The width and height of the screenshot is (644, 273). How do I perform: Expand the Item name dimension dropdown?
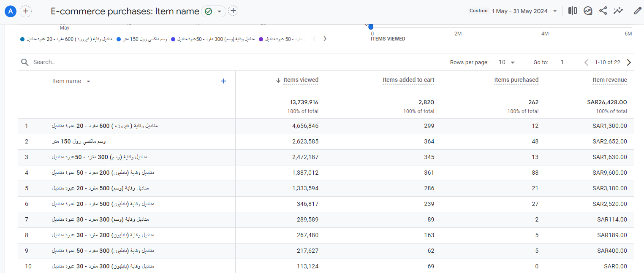(88, 81)
